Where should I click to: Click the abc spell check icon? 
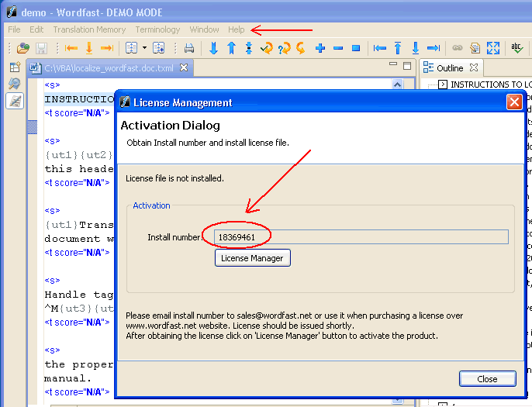pyautogui.click(x=516, y=48)
